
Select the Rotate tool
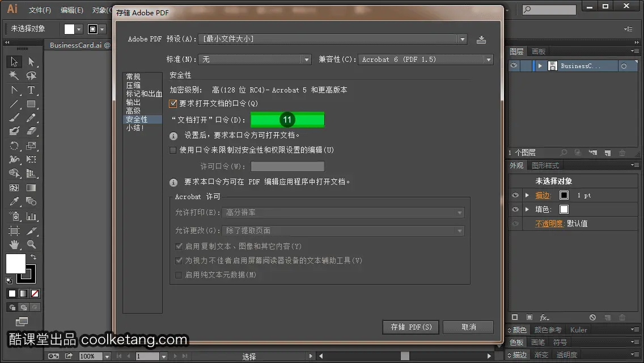click(14, 146)
